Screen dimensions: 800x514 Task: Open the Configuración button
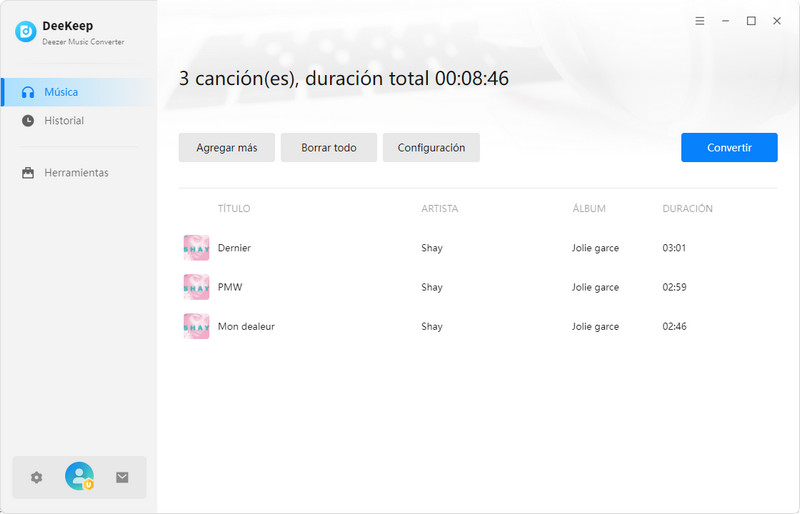coord(431,148)
